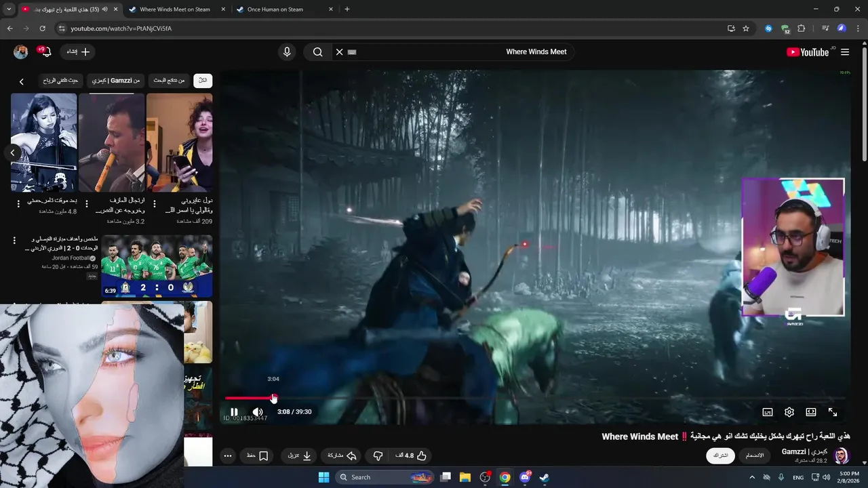Show hidden system tray icons
868x488 pixels.
pos(751,477)
